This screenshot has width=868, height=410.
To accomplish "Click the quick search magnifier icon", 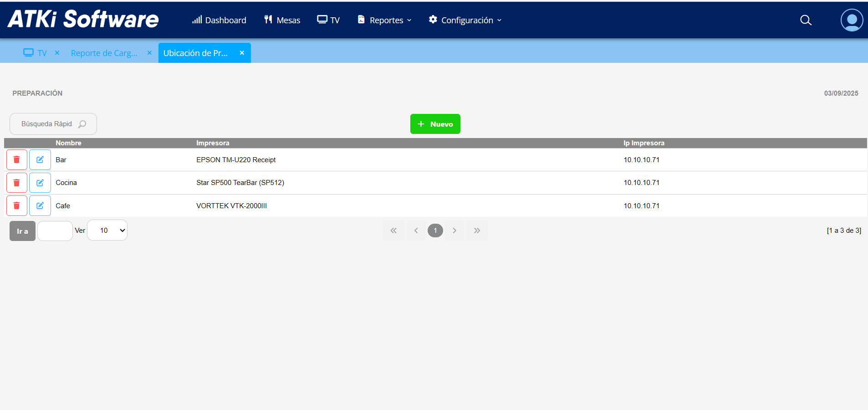I will click(82, 124).
